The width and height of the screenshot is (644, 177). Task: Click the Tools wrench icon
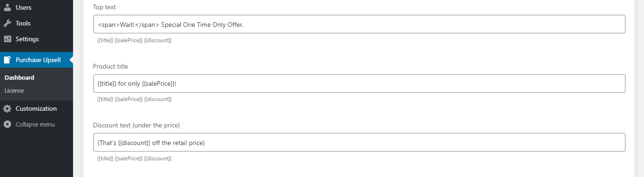[x=7, y=23]
